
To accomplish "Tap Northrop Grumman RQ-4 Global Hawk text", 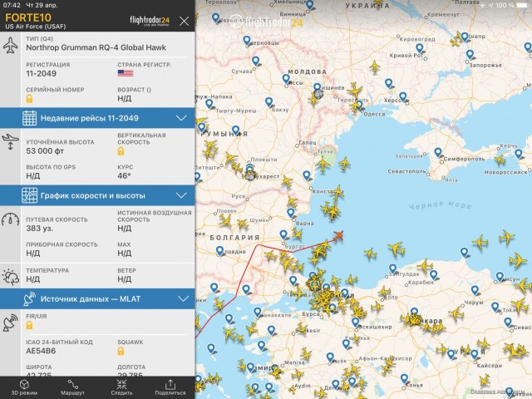I will click(x=96, y=47).
